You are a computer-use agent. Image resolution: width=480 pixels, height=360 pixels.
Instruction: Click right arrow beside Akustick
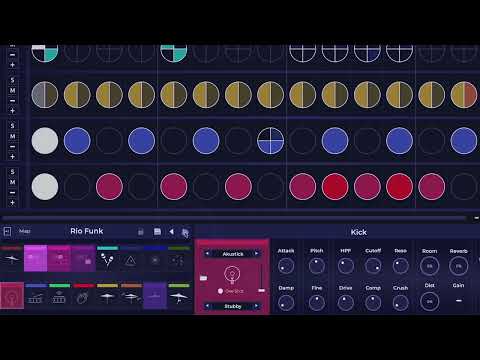pyautogui.click(x=256, y=253)
